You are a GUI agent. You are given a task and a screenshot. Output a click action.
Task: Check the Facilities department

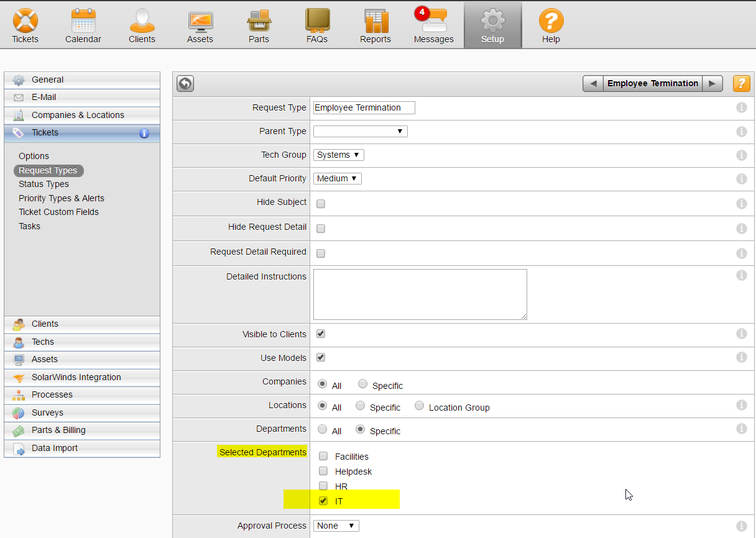click(323, 456)
